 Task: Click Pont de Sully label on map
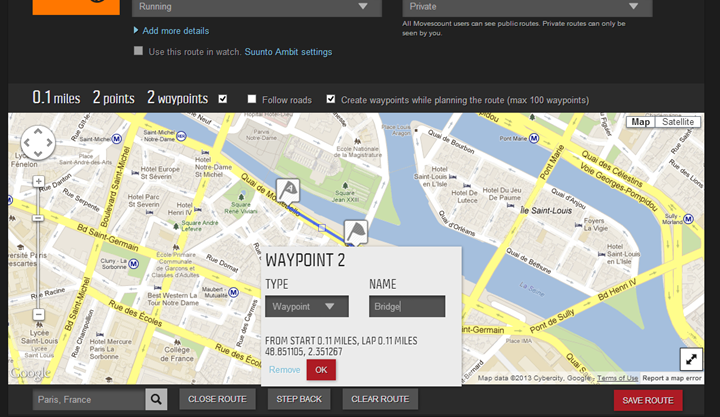552,321
